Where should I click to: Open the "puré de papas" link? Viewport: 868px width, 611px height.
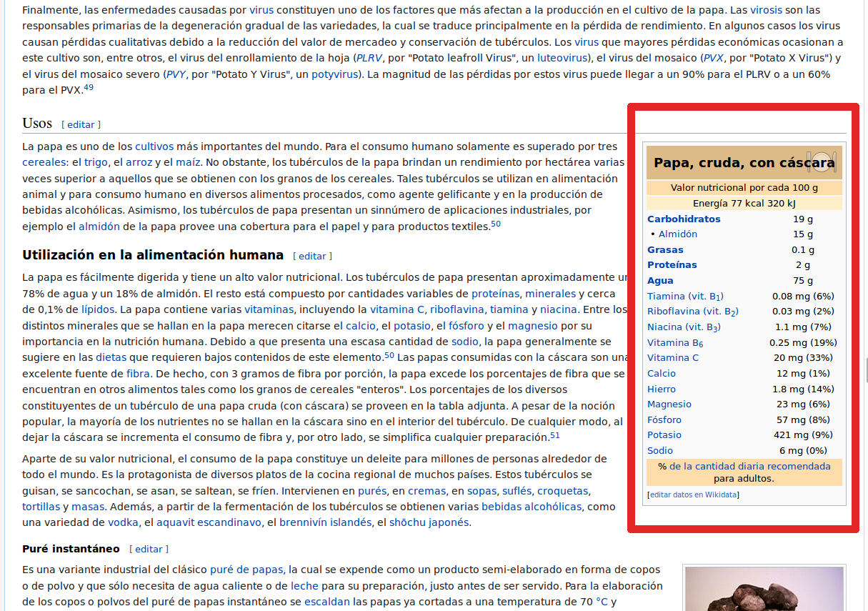(248, 570)
